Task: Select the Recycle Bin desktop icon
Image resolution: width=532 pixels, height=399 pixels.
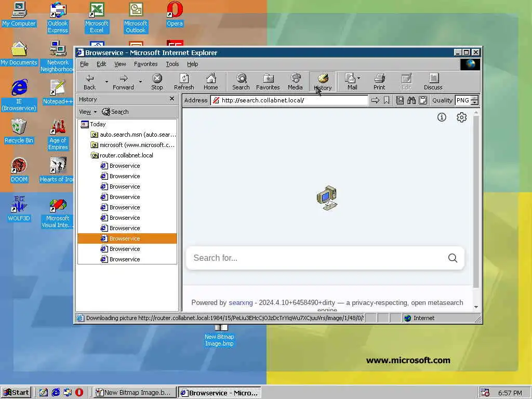Action: pyautogui.click(x=19, y=131)
